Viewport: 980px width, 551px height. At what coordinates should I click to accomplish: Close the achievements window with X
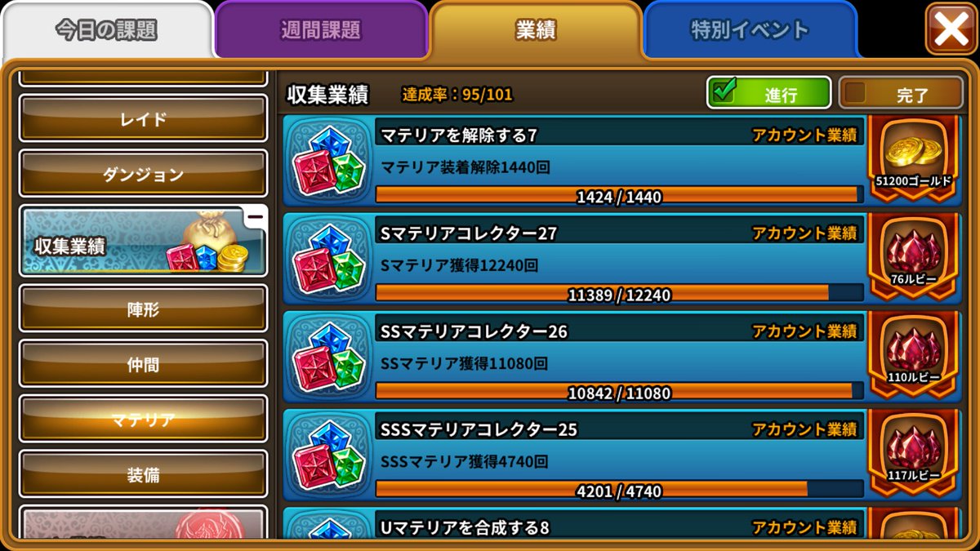pos(951,29)
